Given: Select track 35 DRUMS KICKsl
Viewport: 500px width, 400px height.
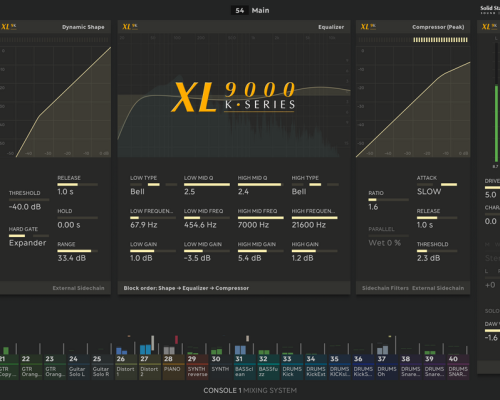Looking at the screenshot, I should [340, 367].
